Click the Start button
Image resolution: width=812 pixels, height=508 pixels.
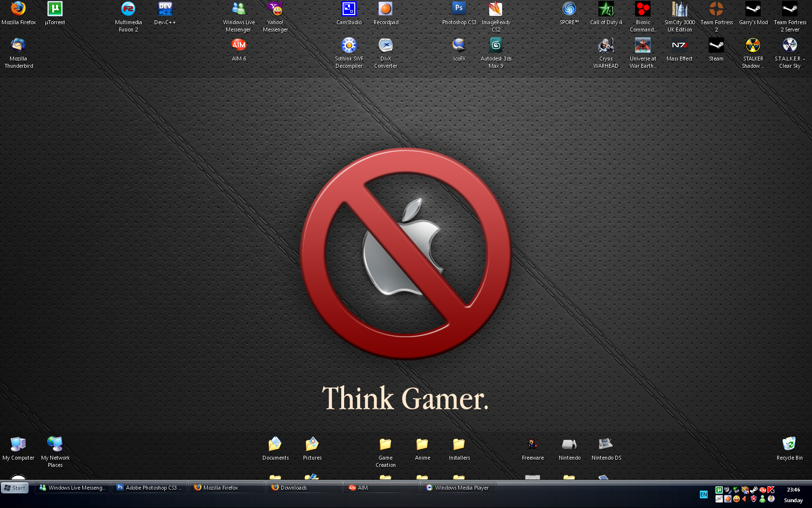coord(15,488)
